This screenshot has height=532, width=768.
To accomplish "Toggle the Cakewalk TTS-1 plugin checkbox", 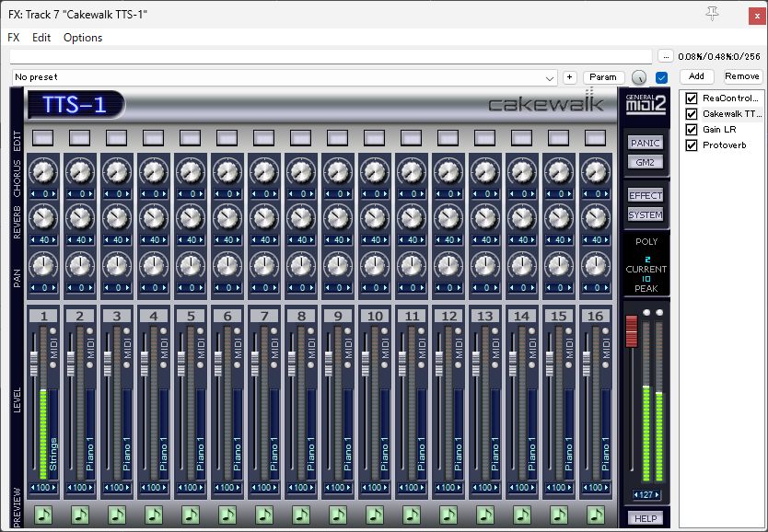I will point(692,114).
